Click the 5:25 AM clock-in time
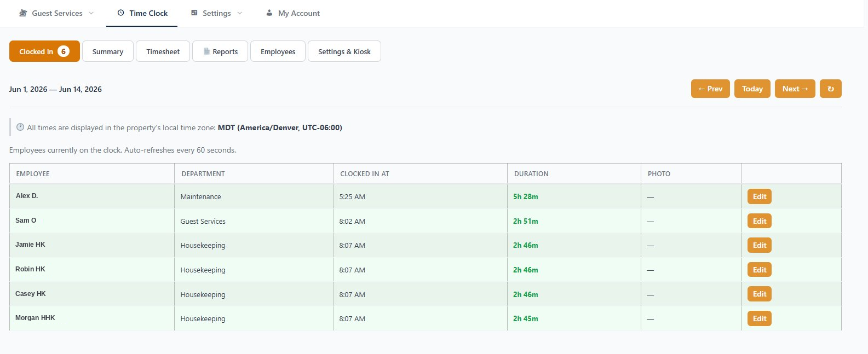The width and height of the screenshot is (868, 354). [352, 196]
